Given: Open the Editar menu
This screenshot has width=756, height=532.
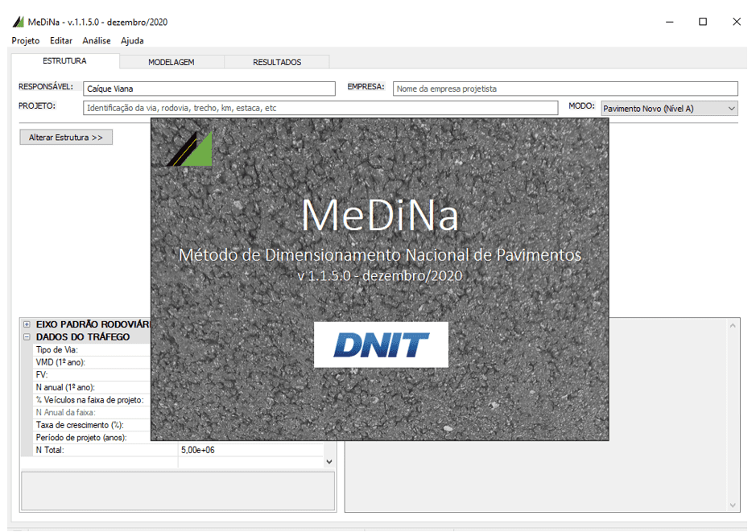Looking at the screenshot, I should point(61,41).
